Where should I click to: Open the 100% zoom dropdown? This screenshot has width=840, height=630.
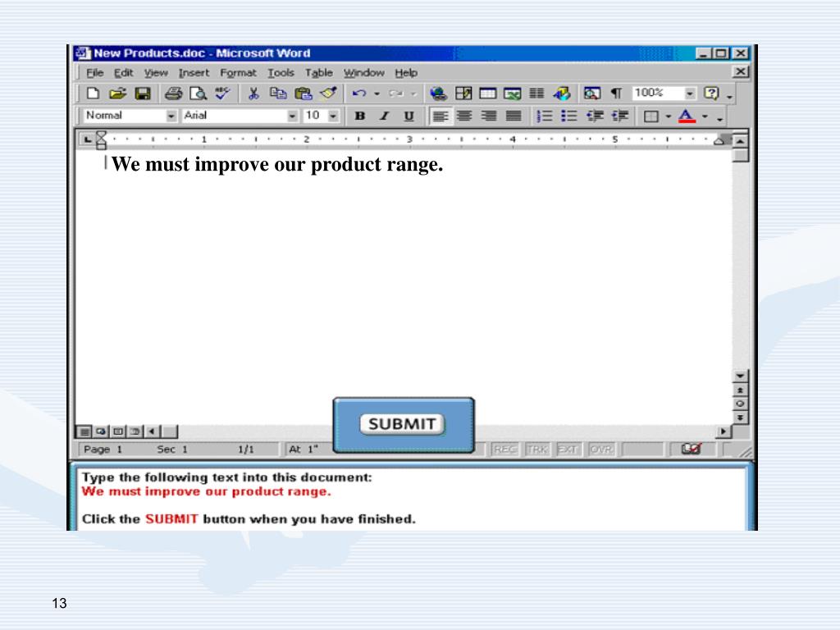pos(690,94)
